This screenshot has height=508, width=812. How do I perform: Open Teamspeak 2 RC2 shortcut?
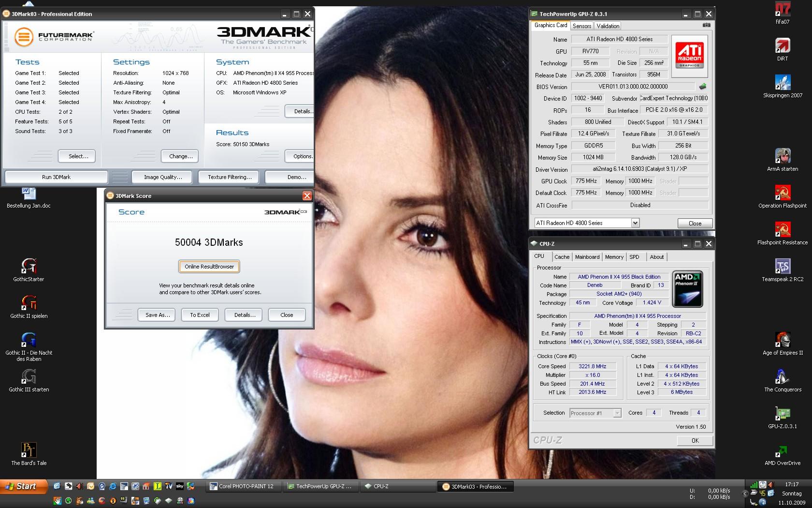click(782, 267)
